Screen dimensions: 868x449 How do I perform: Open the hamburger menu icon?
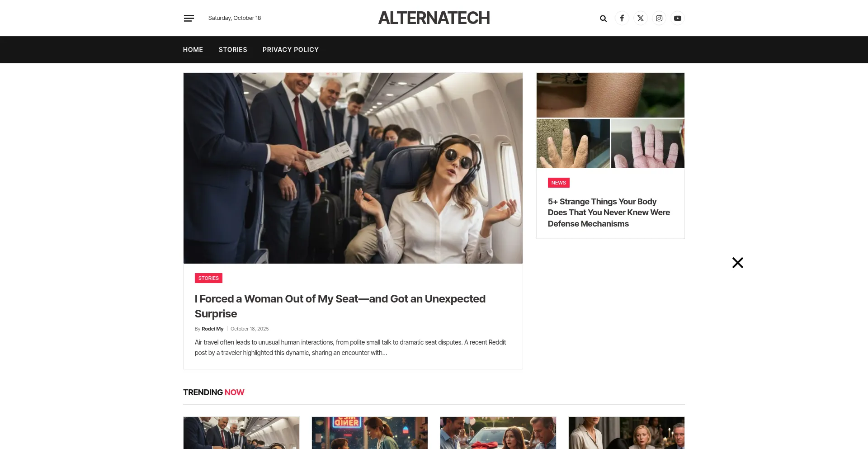click(x=189, y=18)
